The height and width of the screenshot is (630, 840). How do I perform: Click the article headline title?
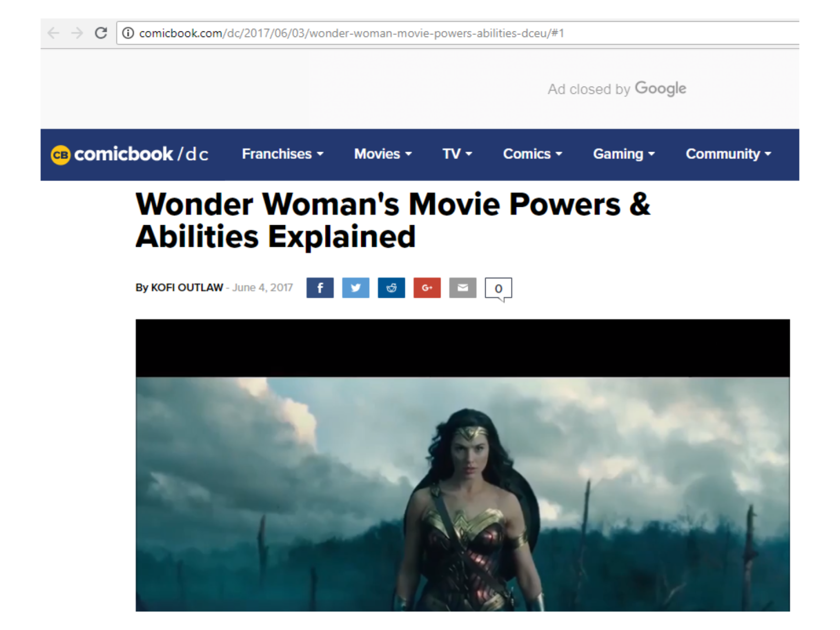click(x=392, y=220)
